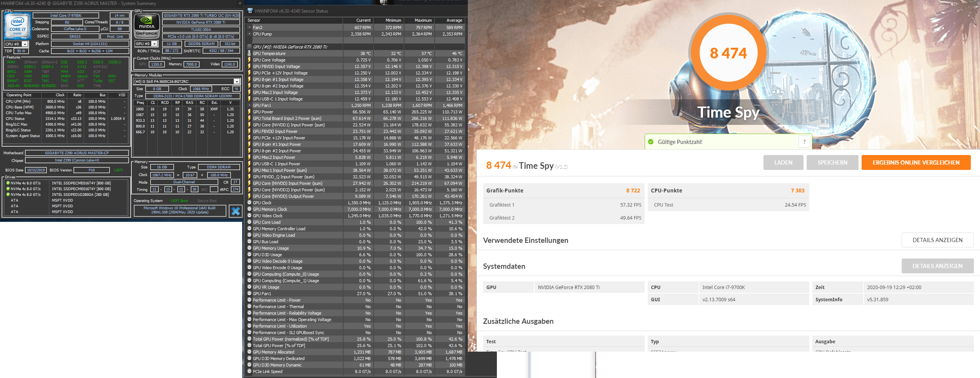Click the Intel Z390 (Cannon Lake-H) chipset field

77,160
